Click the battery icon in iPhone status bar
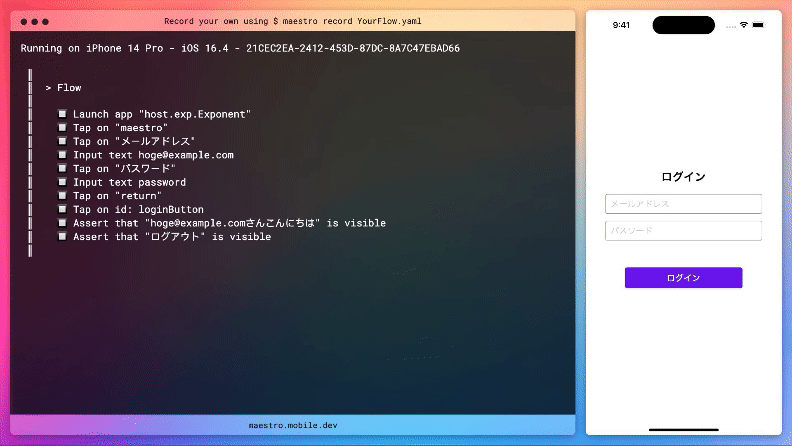This screenshot has width=792, height=446. [759, 25]
